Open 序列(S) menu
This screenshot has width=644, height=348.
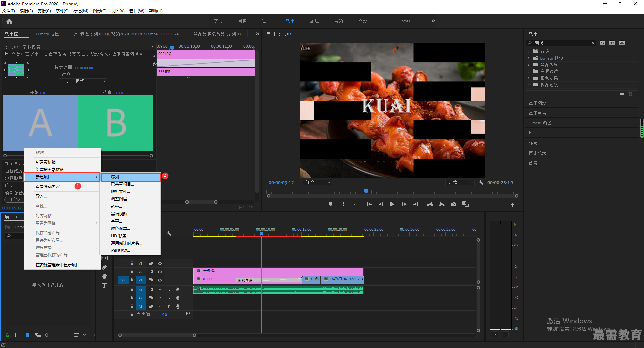click(x=62, y=11)
